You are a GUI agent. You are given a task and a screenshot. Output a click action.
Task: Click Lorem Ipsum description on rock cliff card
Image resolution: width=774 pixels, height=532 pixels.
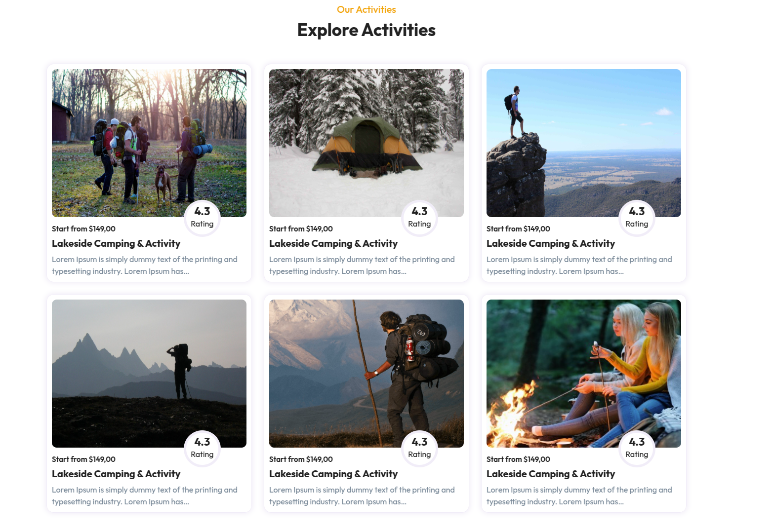[579, 266]
